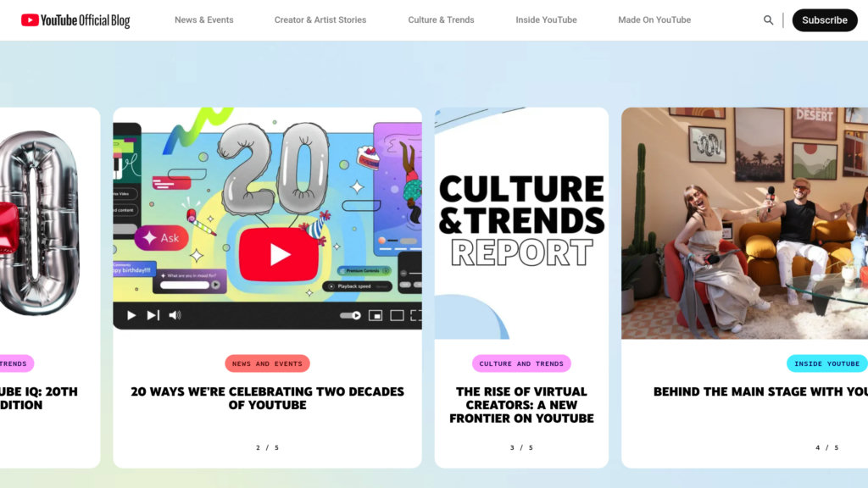Viewport: 868px width, 488px height.
Task: Go to Culture & Trends section
Action: tap(441, 20)
